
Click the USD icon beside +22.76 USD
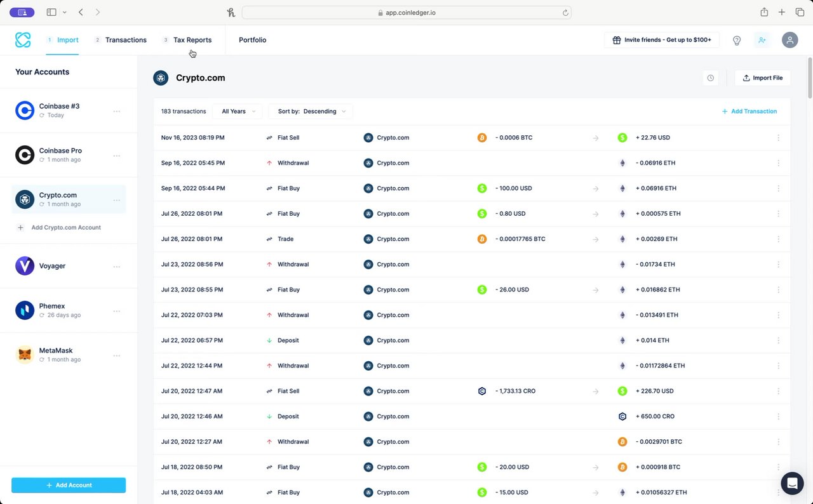point(622,138)
